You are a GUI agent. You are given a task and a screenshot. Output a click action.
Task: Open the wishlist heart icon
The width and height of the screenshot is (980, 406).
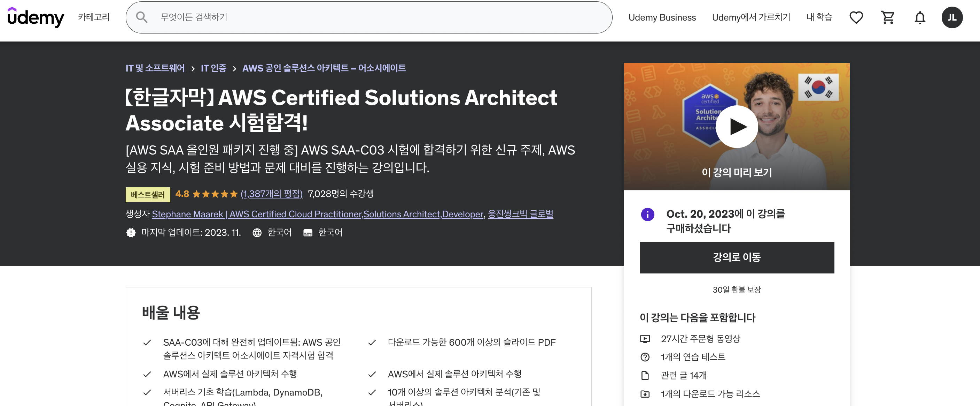pyautogui.click(x=856, y=17)
